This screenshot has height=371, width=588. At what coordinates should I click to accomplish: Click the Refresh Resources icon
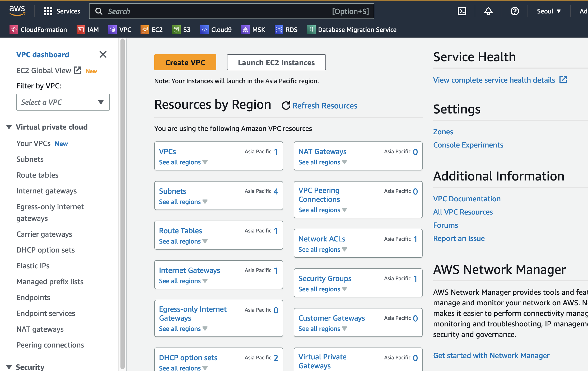click(286, 106)
